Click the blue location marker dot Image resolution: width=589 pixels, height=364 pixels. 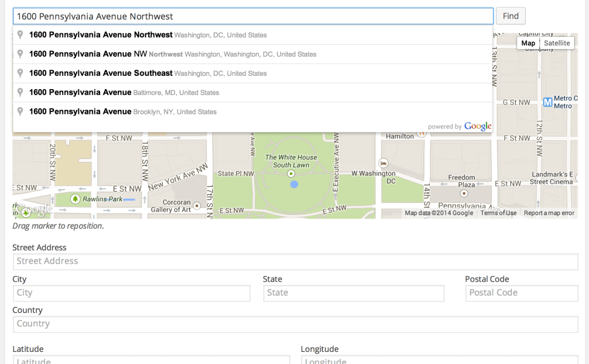pos(294,185)
